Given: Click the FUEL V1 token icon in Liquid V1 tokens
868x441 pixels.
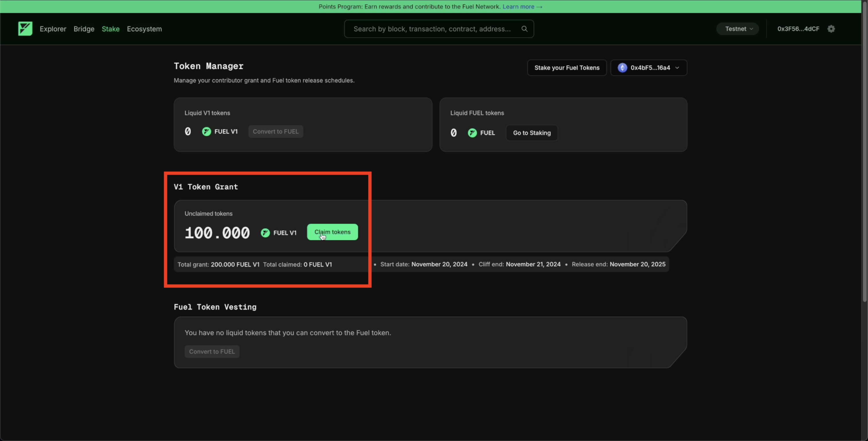Looking at the screenshot, I should 206,131.
